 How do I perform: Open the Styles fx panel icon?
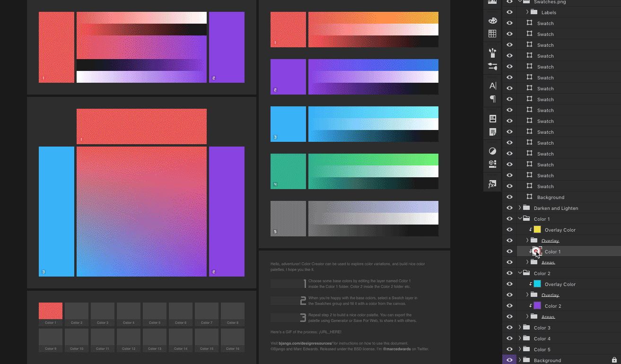(x=492, y=184)
